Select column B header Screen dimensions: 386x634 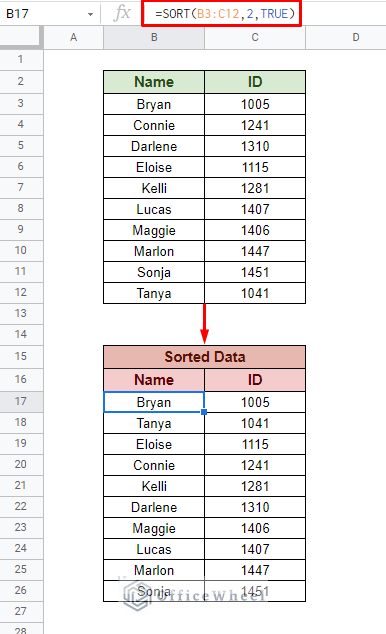pos(154,38)
